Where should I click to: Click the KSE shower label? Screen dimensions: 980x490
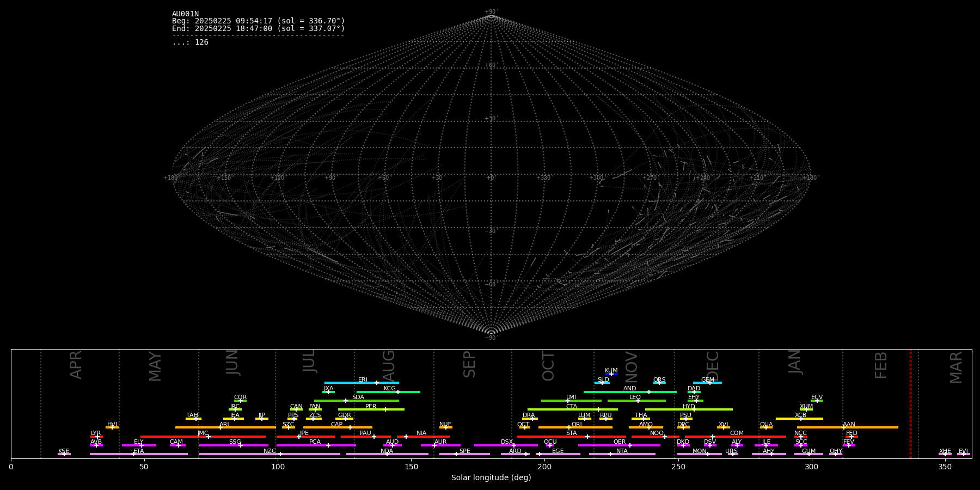click(x=64, y=451)
